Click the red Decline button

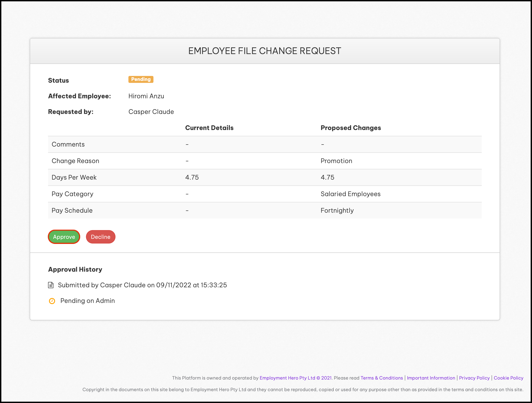[101, 237]
